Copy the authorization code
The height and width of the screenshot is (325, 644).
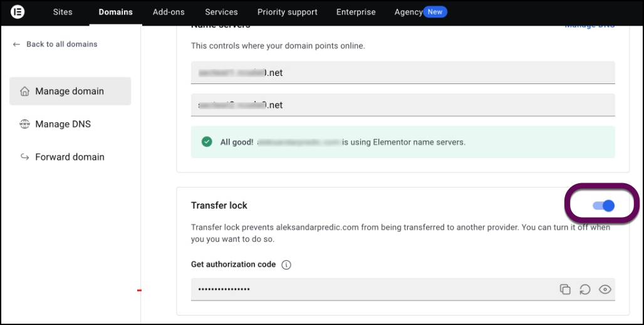click(x=565, y=289)
